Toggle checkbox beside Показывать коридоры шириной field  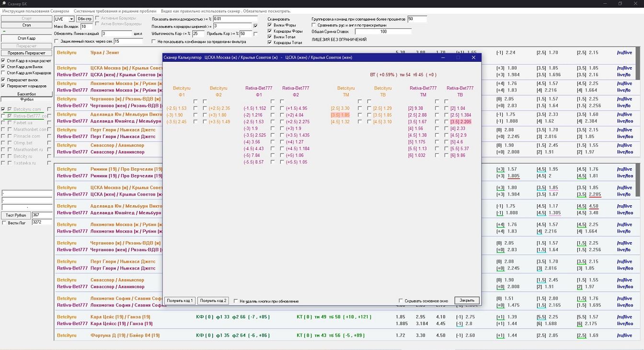(x=255, y=26)
